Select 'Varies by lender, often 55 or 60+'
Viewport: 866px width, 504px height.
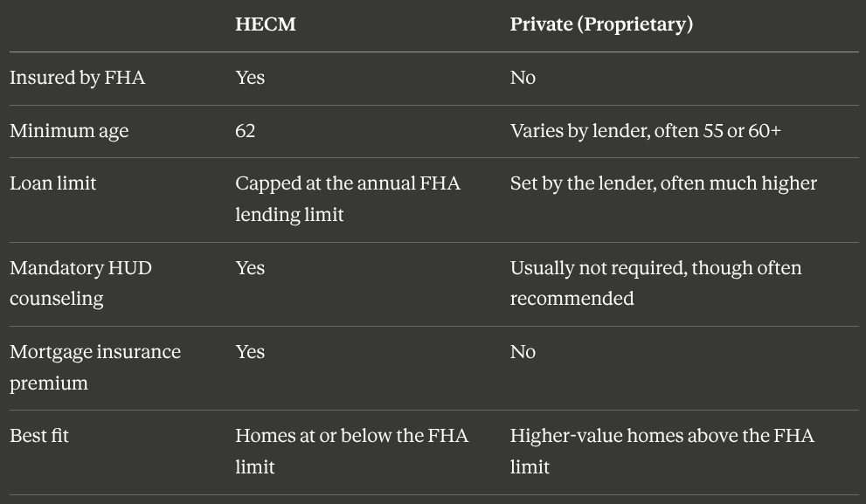[646, 131]
